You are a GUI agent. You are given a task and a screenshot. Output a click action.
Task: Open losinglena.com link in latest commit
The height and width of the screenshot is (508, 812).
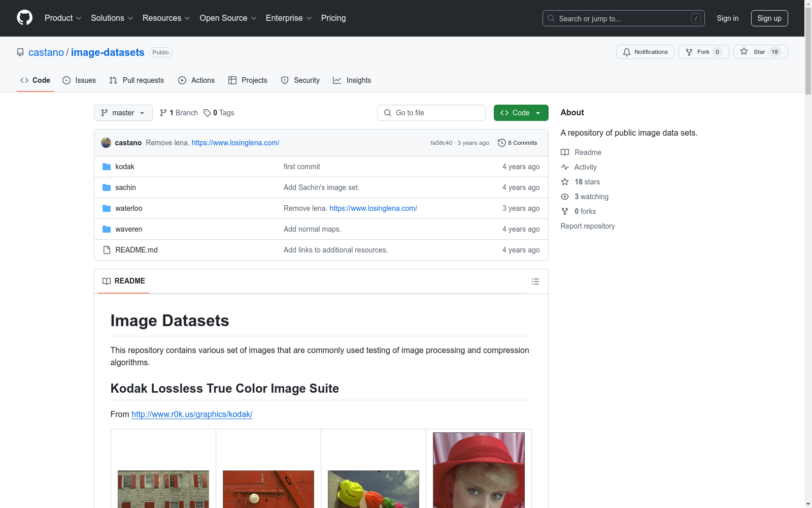(x=235, y=143)
